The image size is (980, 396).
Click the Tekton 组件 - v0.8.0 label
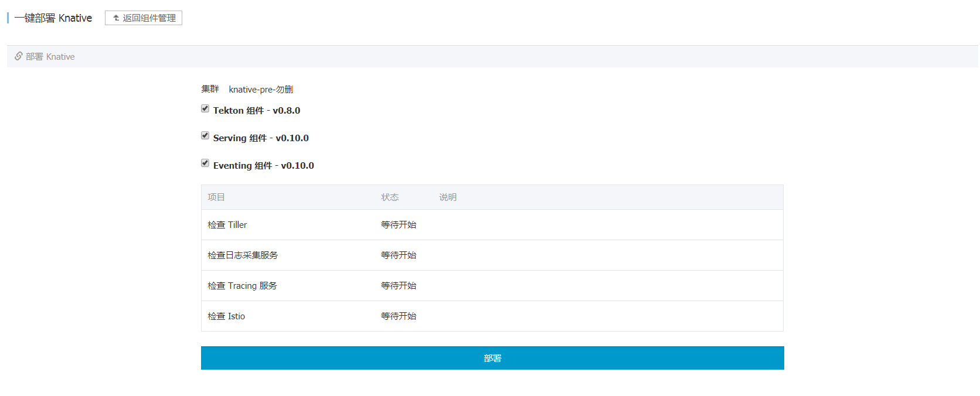pos(257,111)
